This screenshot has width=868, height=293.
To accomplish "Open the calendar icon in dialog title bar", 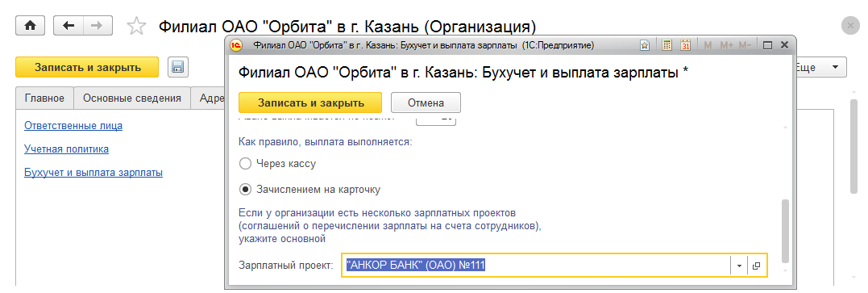I will click(x=685, y=45).
